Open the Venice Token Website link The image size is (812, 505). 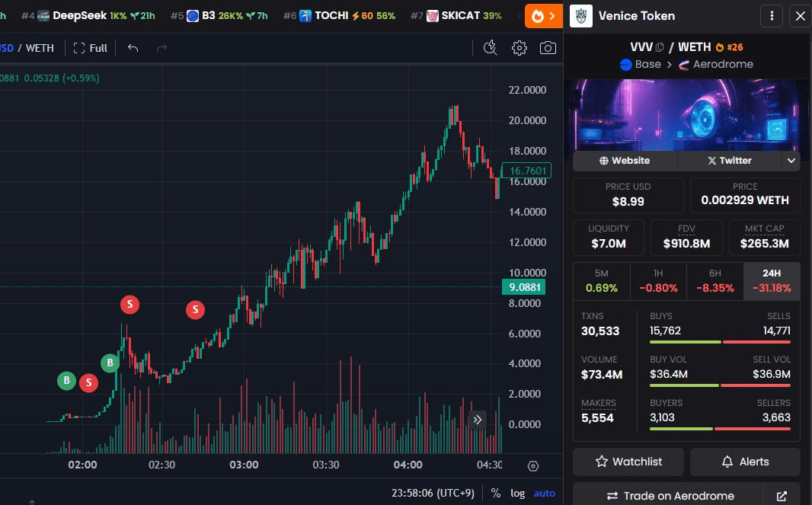(625, 161)
